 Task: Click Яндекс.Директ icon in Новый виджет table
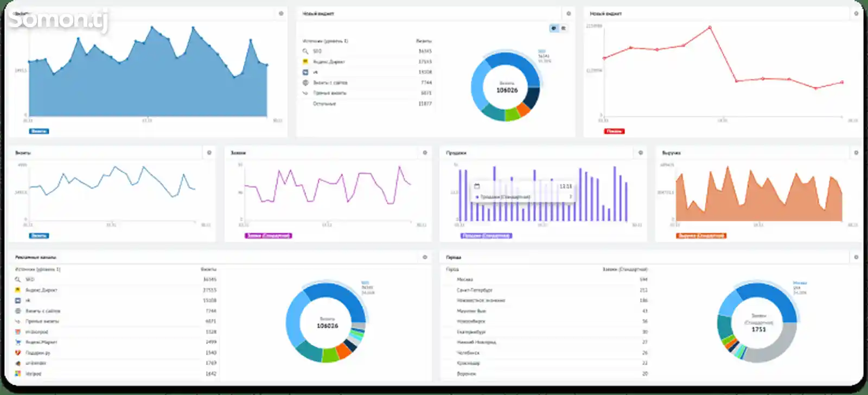click(305, 61)
